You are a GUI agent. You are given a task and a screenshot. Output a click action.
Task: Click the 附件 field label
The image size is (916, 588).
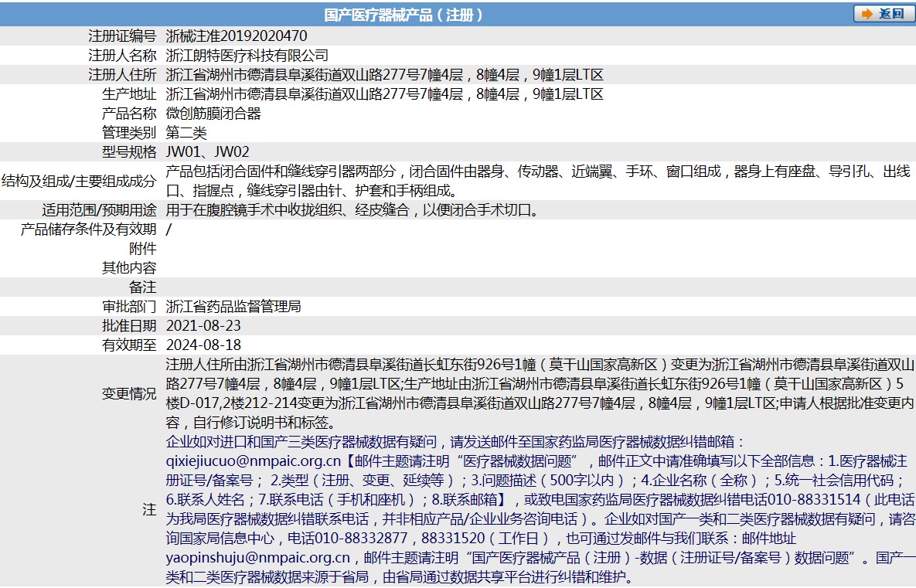click(142, 248)
